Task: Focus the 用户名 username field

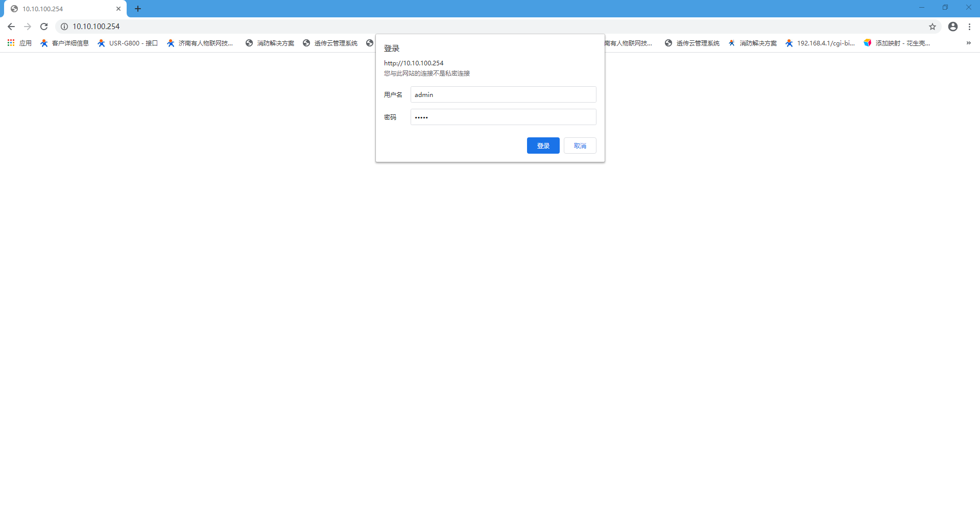Action: pos(503,95)
